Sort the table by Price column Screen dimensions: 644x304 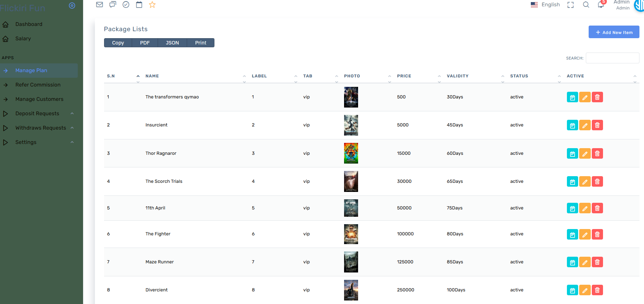404,76
